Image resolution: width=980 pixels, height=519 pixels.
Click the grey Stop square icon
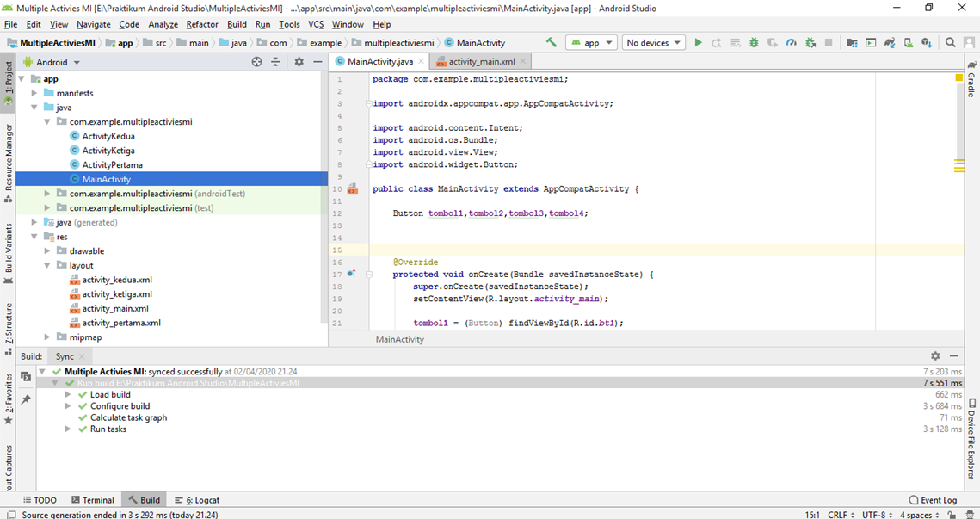829,42
